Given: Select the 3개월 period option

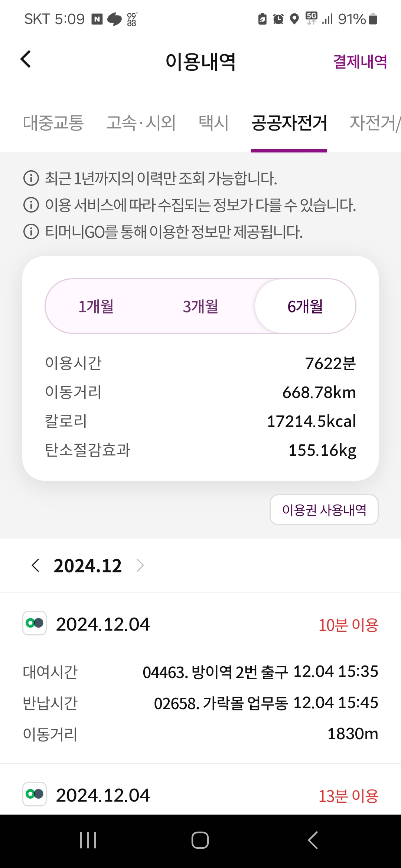Looking at the screenshot, I should point(200,306).
